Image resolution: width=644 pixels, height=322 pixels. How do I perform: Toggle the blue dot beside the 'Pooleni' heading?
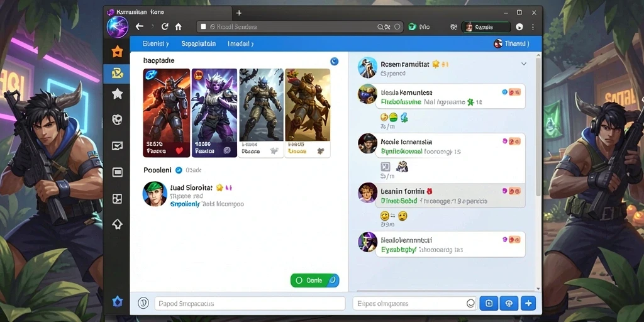(x=179, y=170)
